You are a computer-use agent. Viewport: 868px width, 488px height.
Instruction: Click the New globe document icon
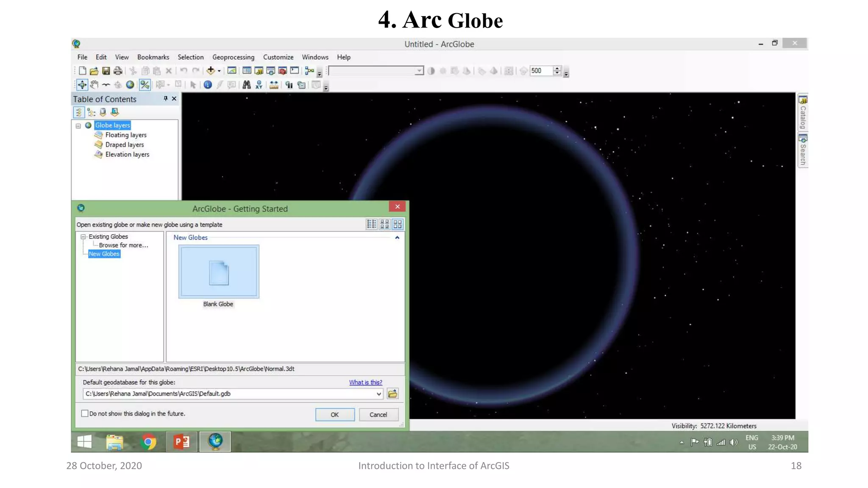tap(83, 71)
